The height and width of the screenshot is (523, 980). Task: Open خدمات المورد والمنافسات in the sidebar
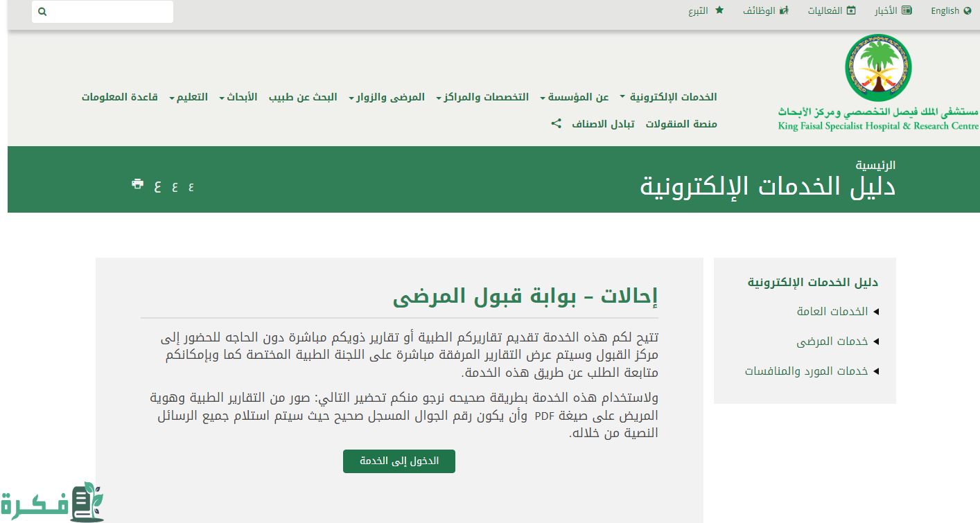click(807, 371)
